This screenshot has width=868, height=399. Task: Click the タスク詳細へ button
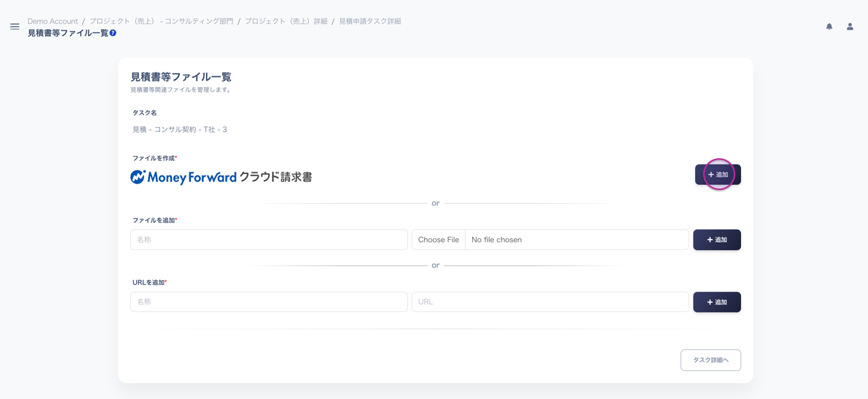tap(710, 360)
